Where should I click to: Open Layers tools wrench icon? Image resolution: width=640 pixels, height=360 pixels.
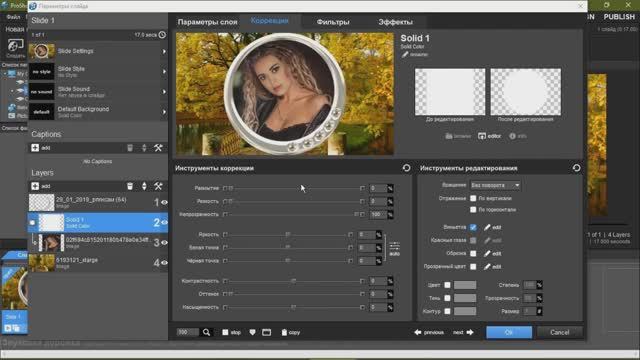tap(158, 186)
